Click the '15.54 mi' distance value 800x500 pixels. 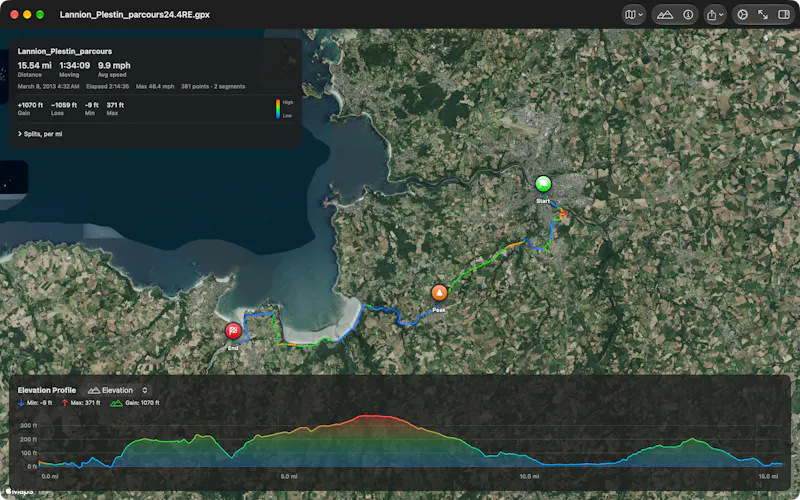pyautogui.click(x=34, y=65)
